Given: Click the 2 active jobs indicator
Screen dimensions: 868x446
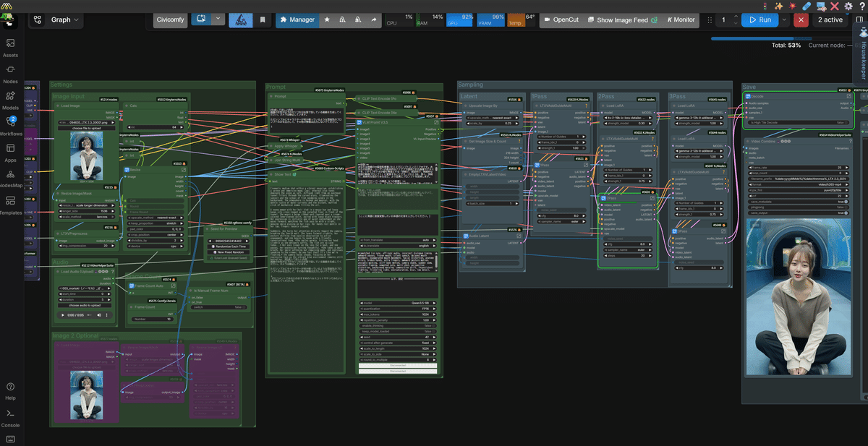Looking at the screenshot, I should pos(830,20).
